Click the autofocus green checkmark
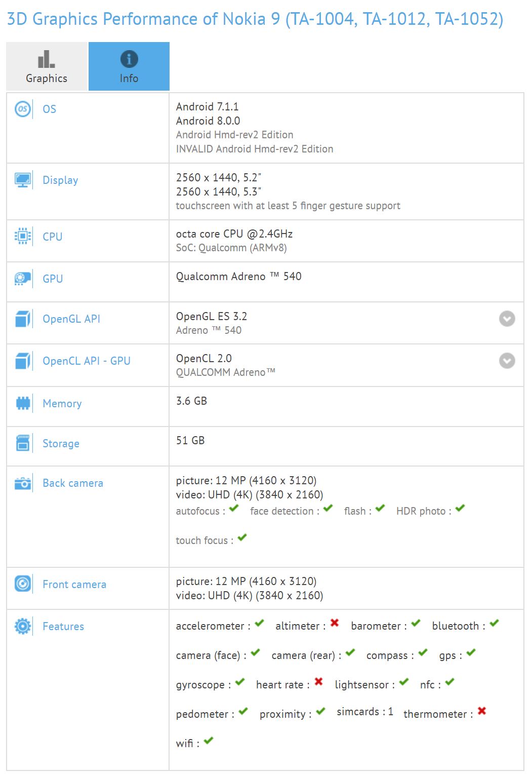 (x=234, y=508)
